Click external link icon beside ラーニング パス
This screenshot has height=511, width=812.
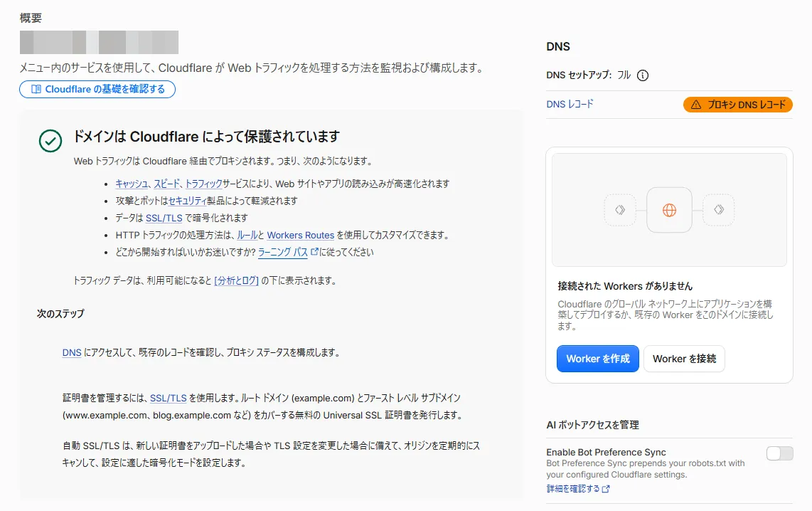(x=314, y=252)
